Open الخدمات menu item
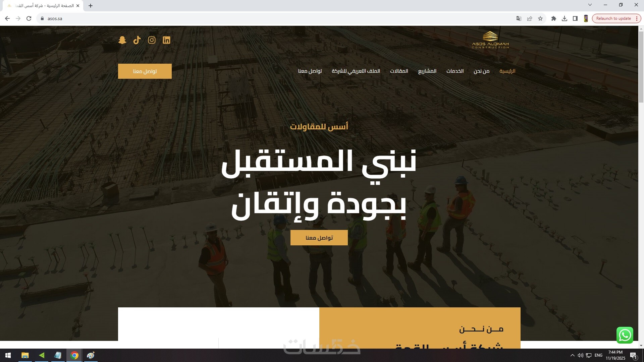Viewport: 644px width, 362px height. (x=455, y=71)
